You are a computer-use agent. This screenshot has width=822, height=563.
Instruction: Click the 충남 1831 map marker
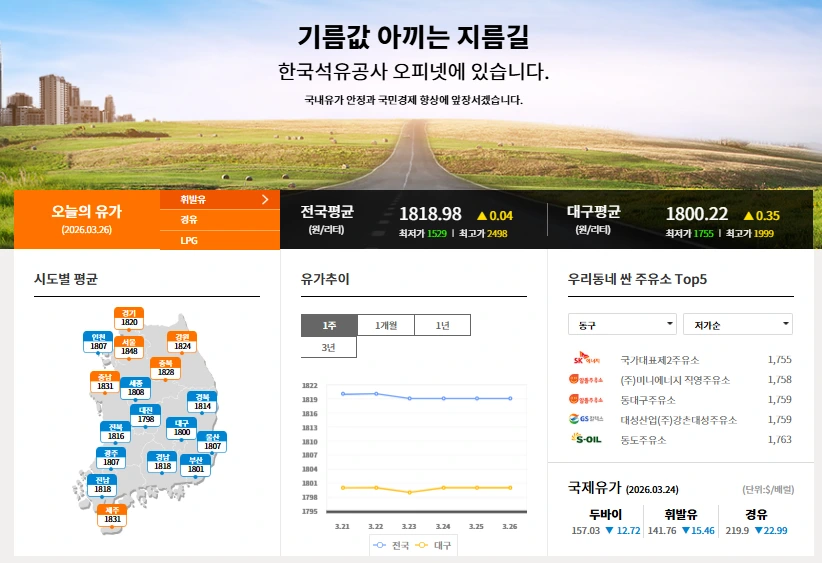pyautogui.click(x=105, y=382)
